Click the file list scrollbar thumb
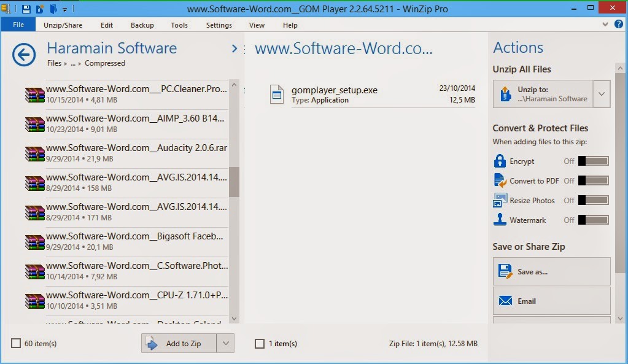The image size is (628, 364). click(234, 182)
